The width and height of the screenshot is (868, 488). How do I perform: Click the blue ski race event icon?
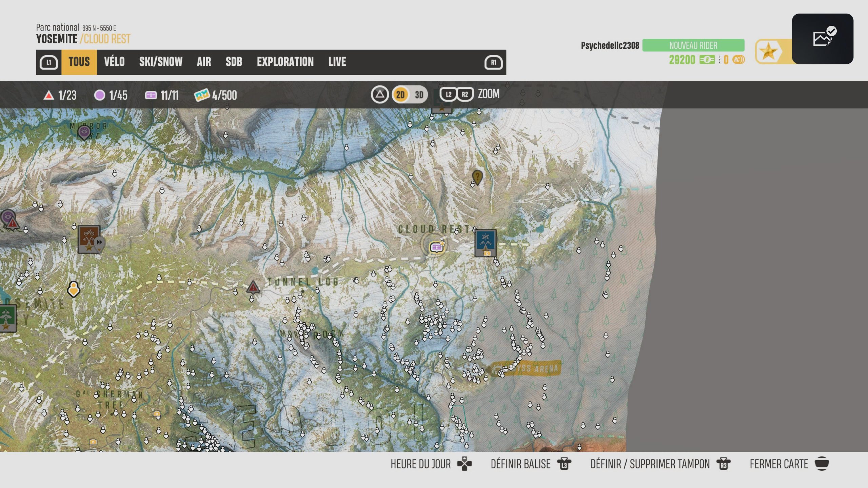point(485,243)
